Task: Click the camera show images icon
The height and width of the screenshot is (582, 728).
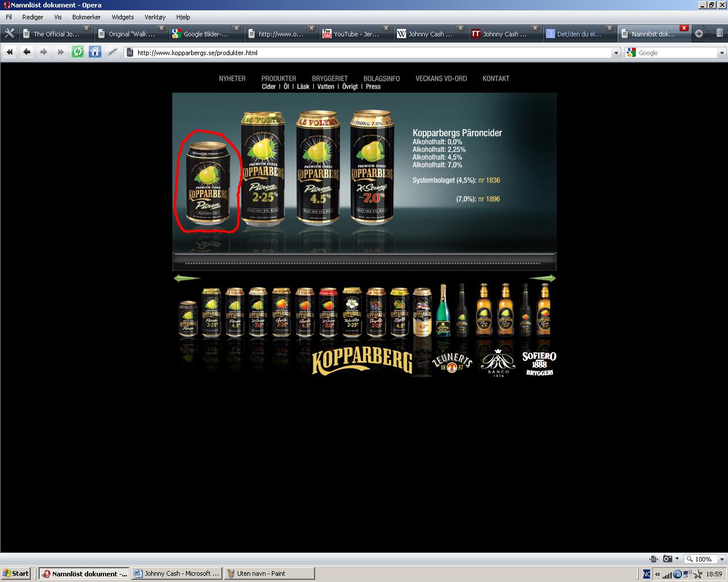Action: [x=668, y=559]
